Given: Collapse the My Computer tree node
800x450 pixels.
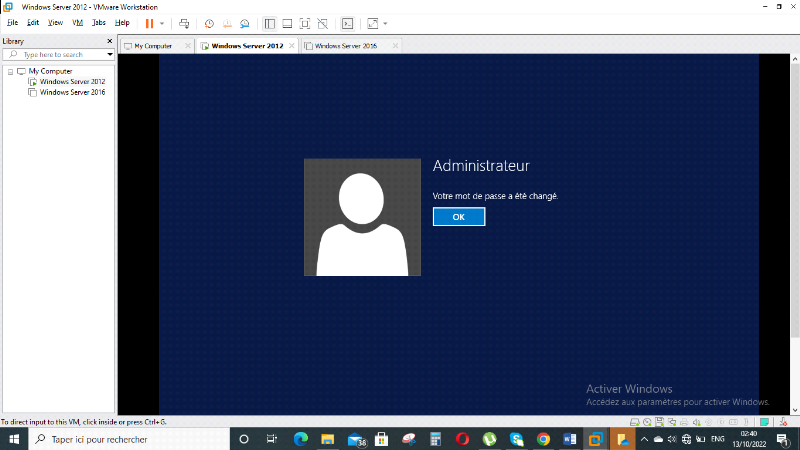Looking at the screenshot, I should point(9,71).
